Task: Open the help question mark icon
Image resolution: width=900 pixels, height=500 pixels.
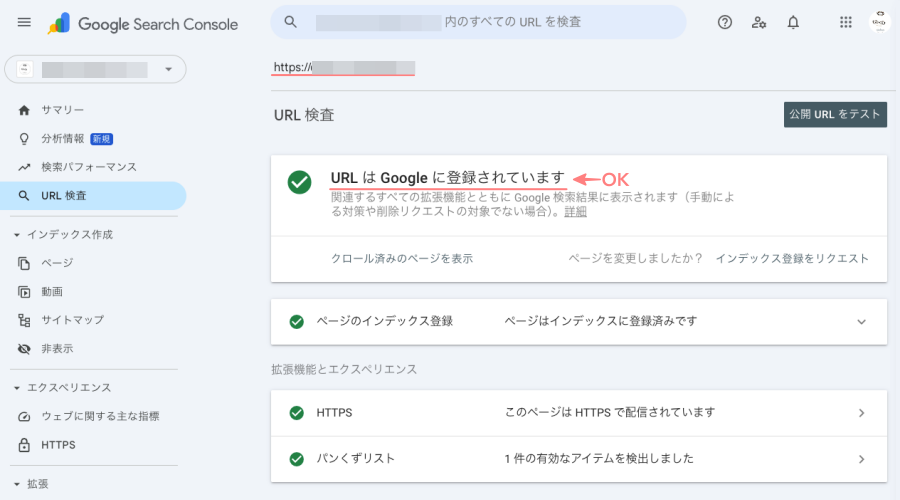Action: (x=724, y=22)
